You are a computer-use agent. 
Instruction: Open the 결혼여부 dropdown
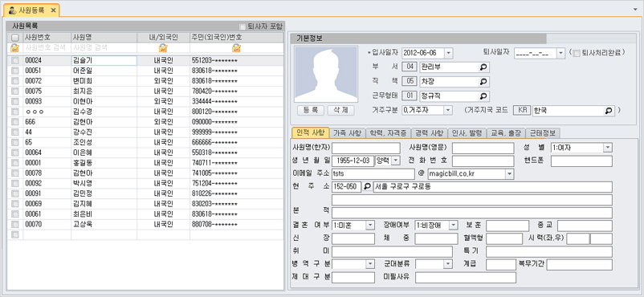(370, 225)
